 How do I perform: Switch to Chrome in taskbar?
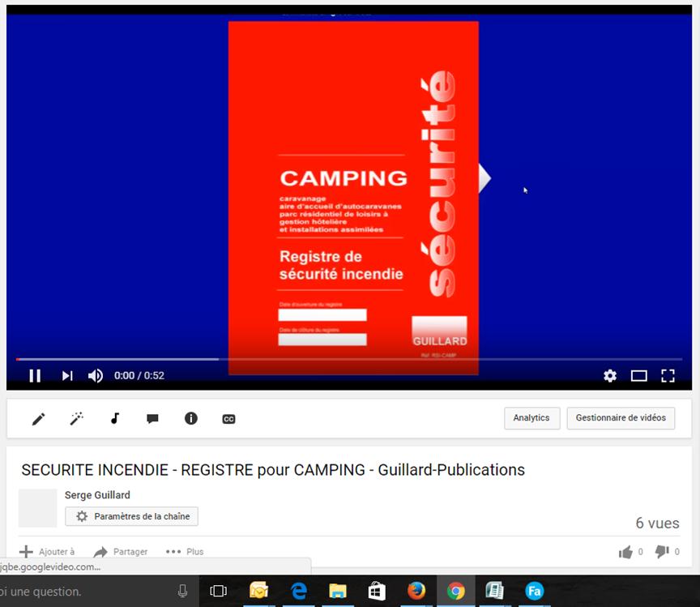(456, 591)
